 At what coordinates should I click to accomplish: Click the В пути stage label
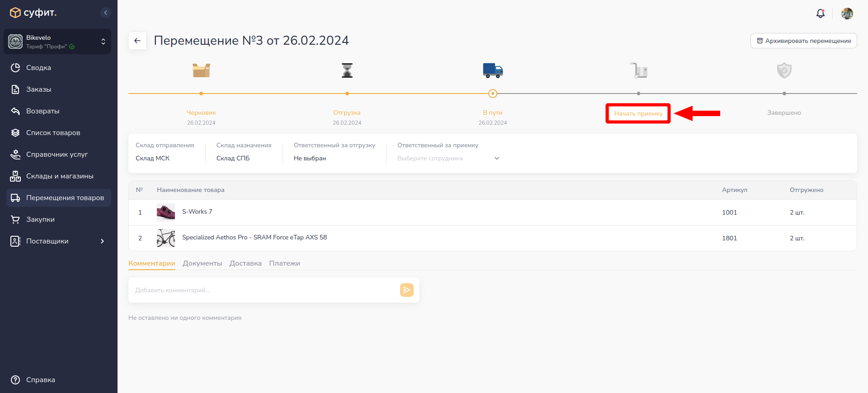click(x=493, y=113)
